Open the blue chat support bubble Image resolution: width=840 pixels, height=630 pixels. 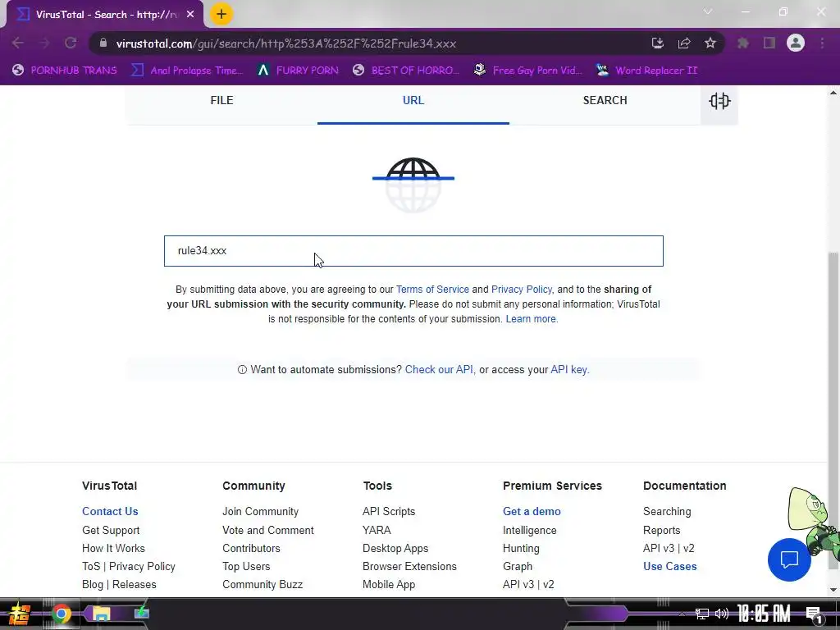tap(789, 559)
